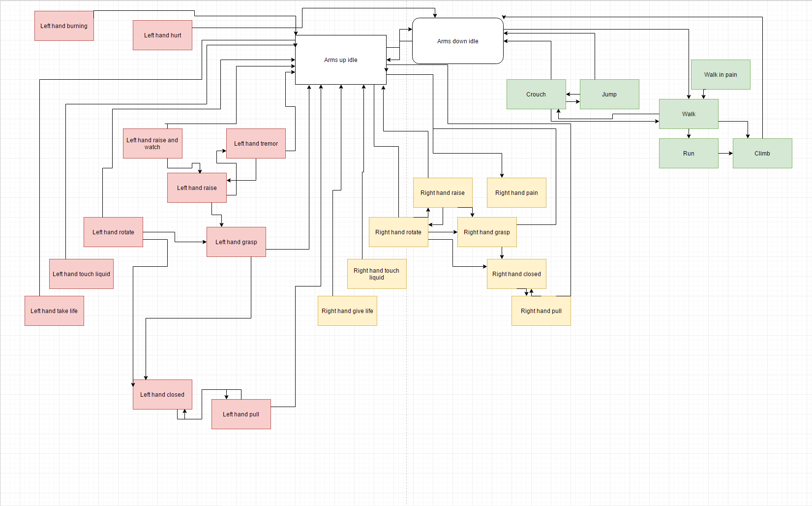Select the Left hand touch liquid state
This screenshot has width=812, height=506.
coord(81,274)
